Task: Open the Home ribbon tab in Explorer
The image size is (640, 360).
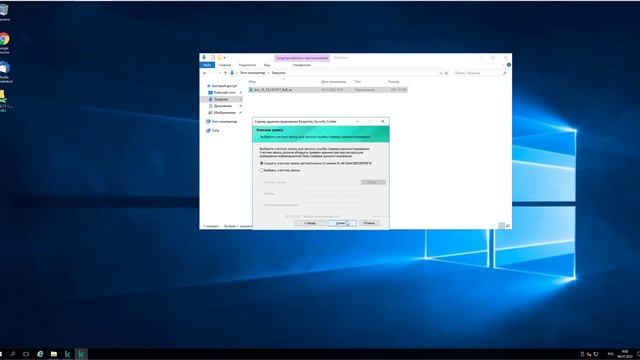Action: pyautogui.click(x=224, y=65)
